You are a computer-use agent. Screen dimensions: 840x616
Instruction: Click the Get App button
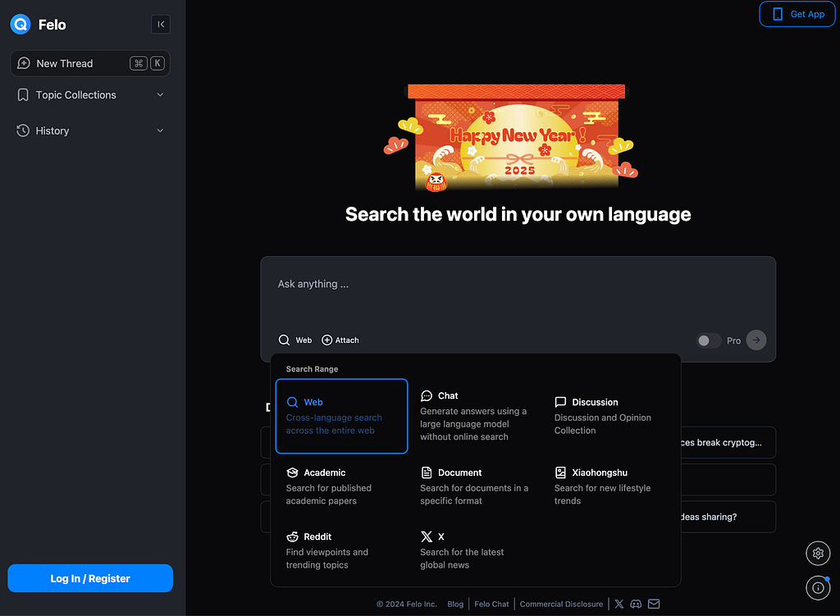coord(797,14)
